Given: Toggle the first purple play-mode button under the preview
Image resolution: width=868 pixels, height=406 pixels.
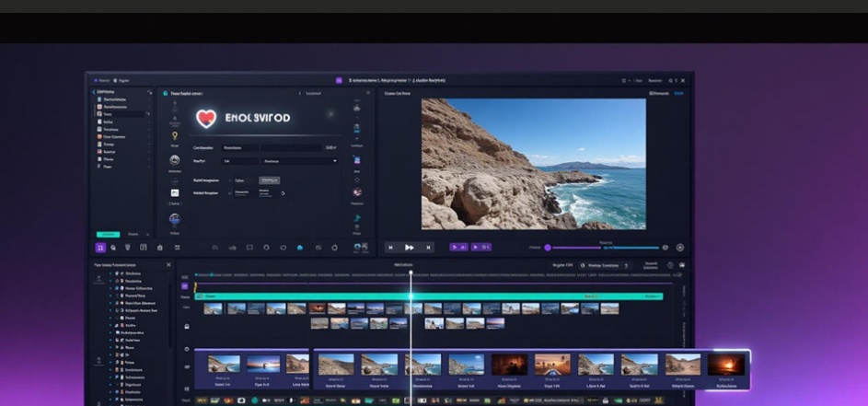Looking at the screenshot, I should pos(457,247).
